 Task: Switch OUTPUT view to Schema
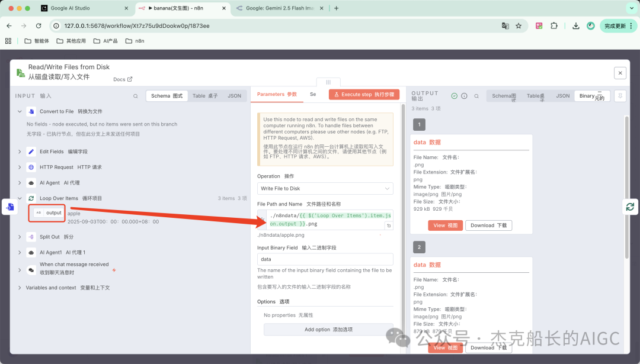(x=504, y=96)
